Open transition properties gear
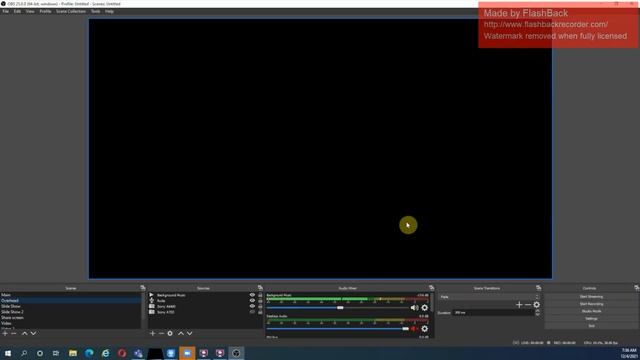This screenshot has width=640, height=360. point(536,304)
